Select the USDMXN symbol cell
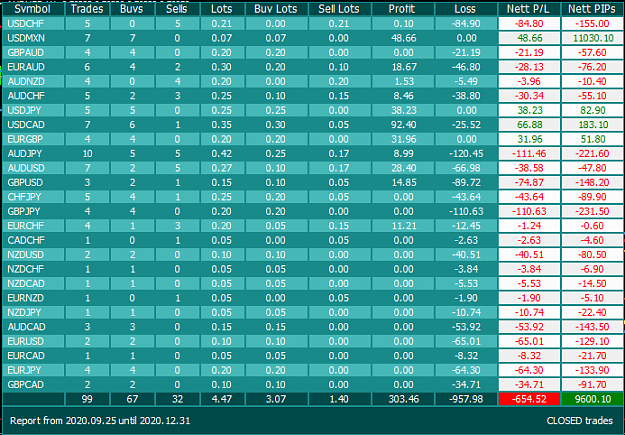The height and width of the screenshot is (435, 625). click(33, 38)
